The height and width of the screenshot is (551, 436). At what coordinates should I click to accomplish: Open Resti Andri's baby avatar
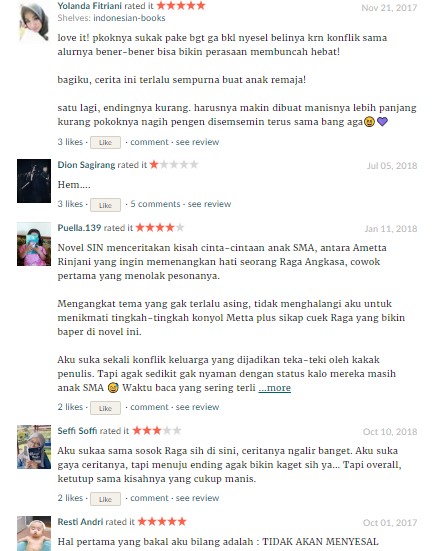pyautogui.click(x=34, y=533)
